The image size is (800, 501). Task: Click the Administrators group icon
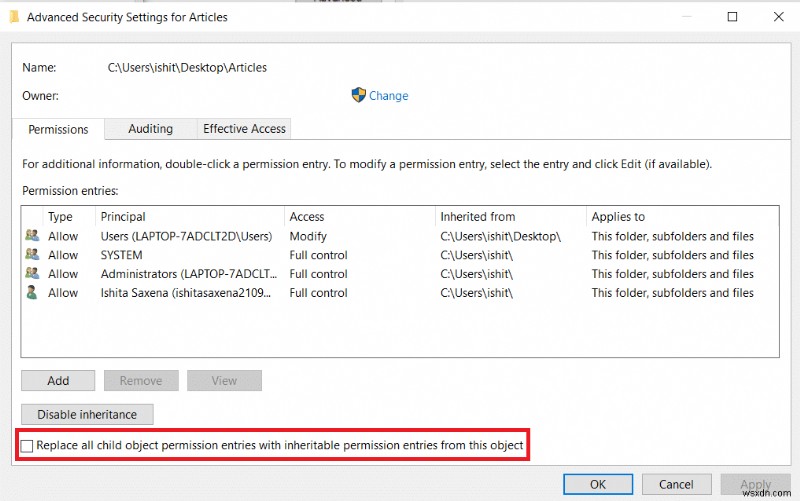coord(32,274)
